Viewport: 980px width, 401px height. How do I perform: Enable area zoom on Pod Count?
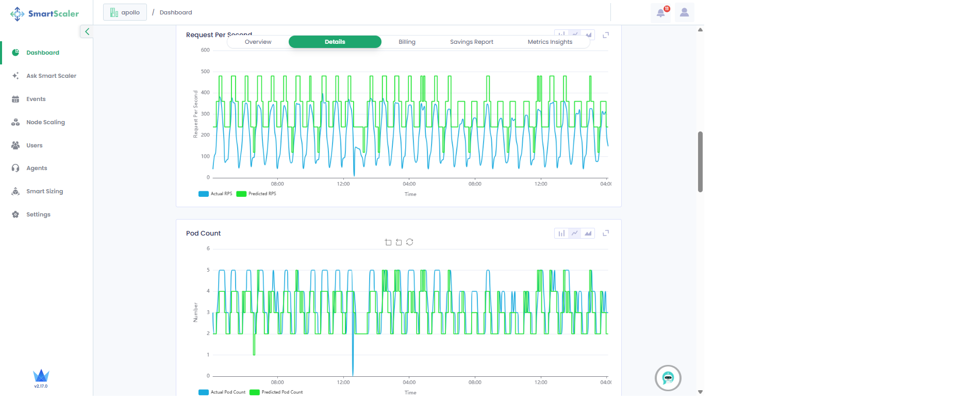click(x=388, y=242)
